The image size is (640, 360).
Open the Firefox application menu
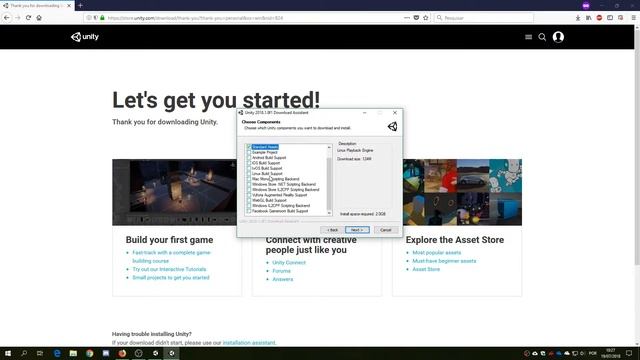633,18
